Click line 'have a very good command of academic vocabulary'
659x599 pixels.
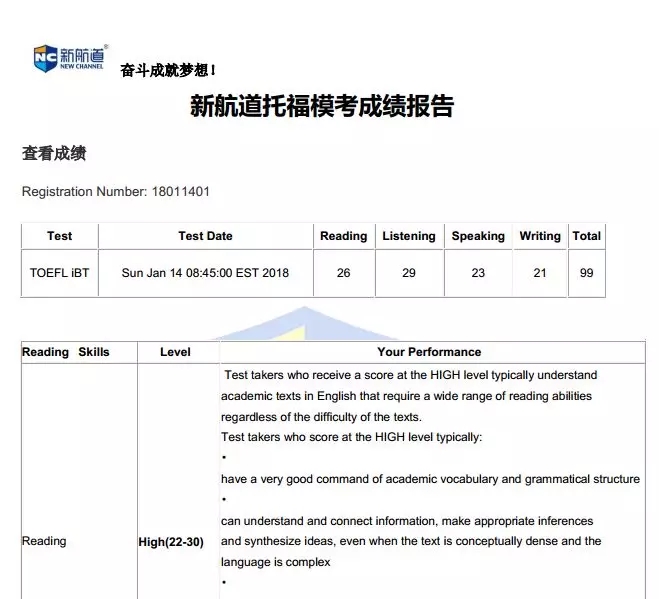pyautogui.click(x=430, y=479)
